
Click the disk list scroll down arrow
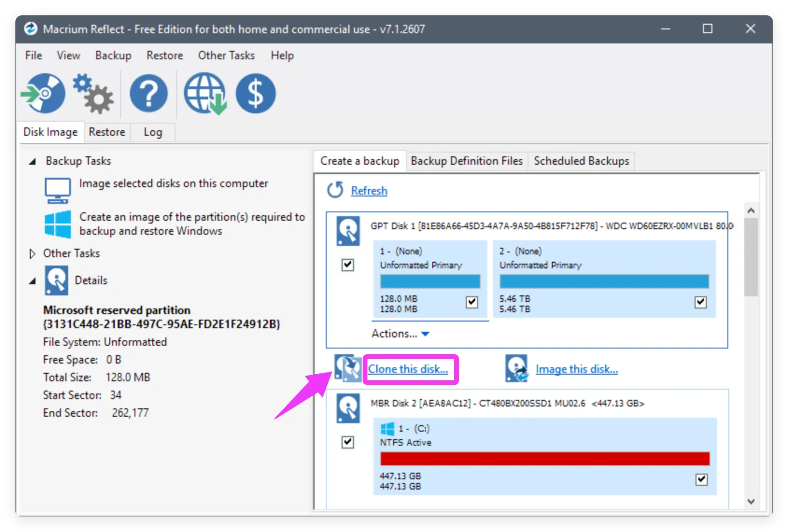pos(751,502)
